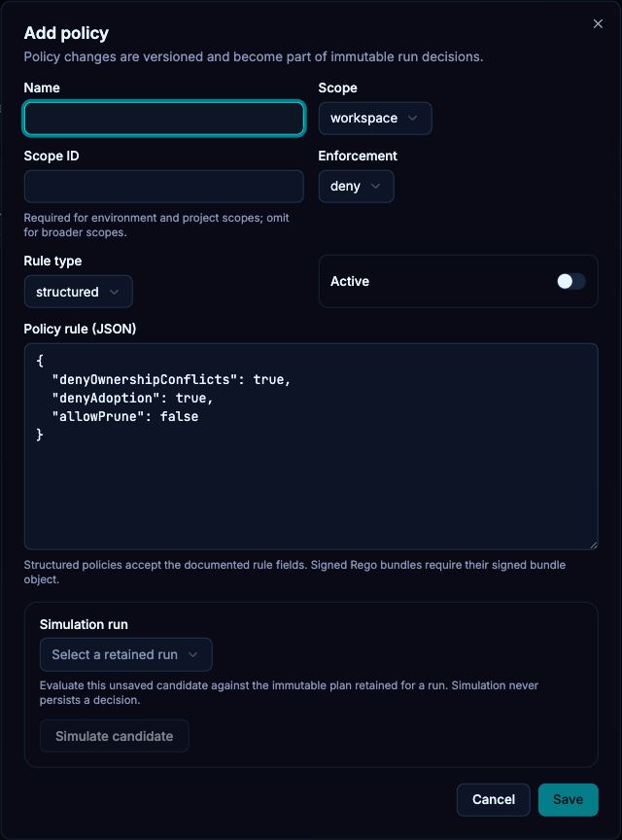
Task: Cancel the policy creation
Action: point(494,800)
